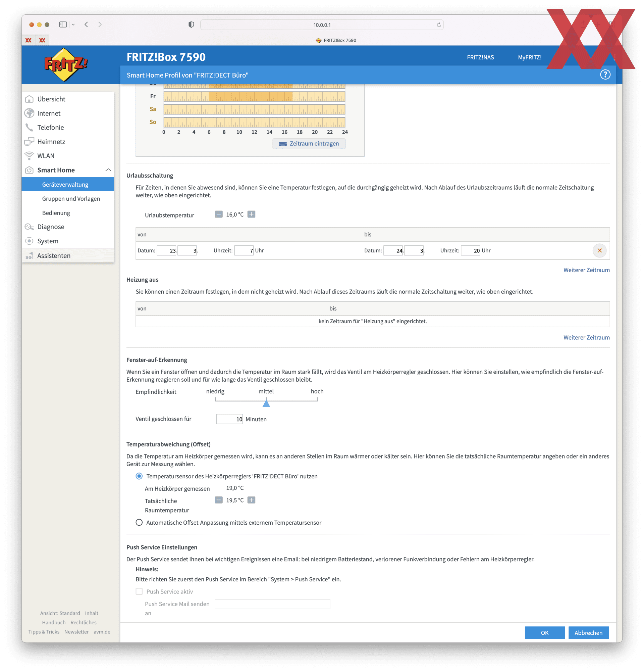This screenshot has height=671, width=644.
Task: Click the Sunday schedule bar
Action: (x=254, y=122)
